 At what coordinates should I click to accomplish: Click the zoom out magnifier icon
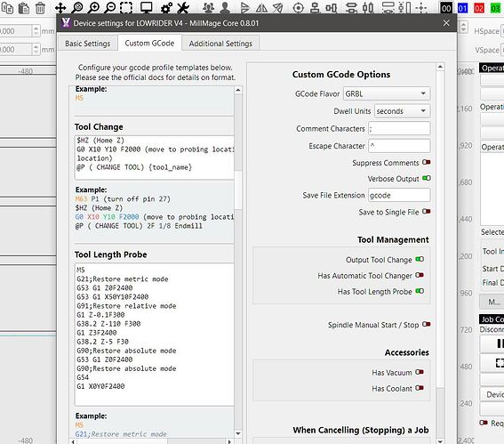click(x=110, y=8)
